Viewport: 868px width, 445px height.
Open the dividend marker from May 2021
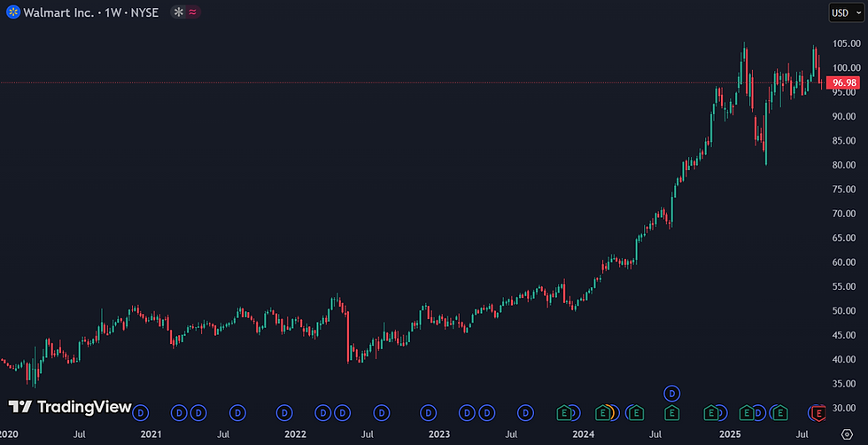(198, 412)
